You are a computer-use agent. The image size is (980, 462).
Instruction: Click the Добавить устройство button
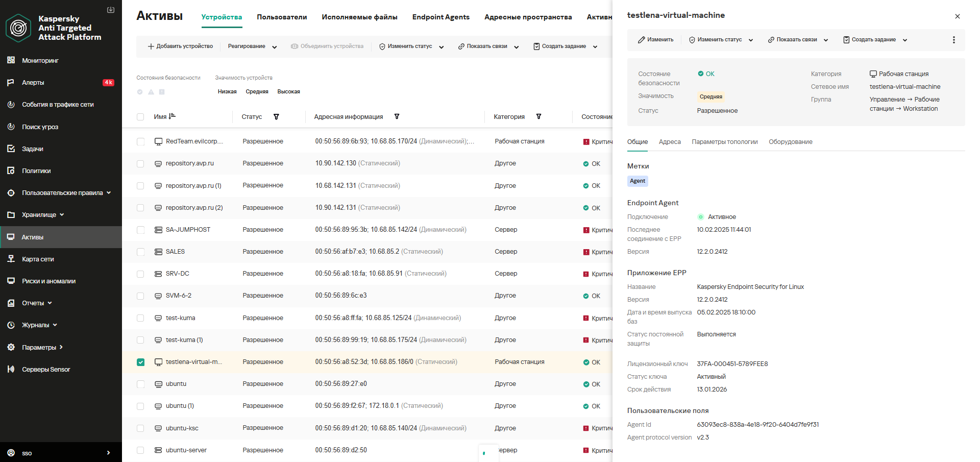tap(180, 46)
